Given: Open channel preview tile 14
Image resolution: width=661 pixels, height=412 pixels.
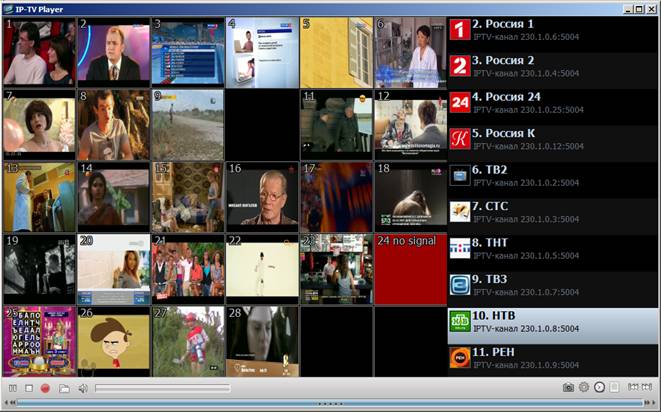Looking at the screenshot, I should point(114,197).
